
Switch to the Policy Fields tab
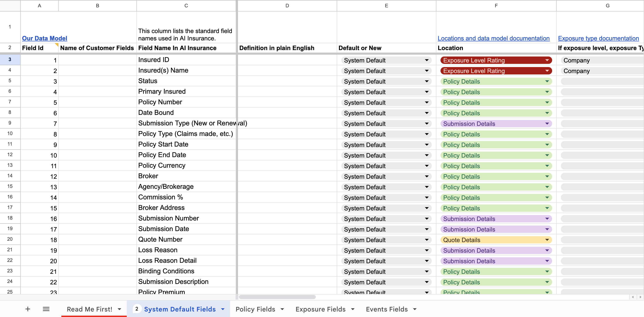pos(255,309)
